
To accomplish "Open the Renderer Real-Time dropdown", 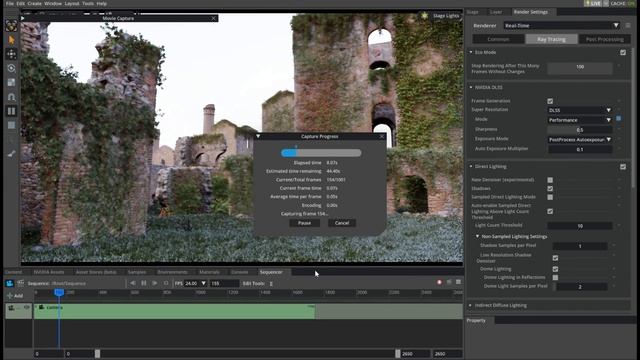I will [x=562, y=25].
